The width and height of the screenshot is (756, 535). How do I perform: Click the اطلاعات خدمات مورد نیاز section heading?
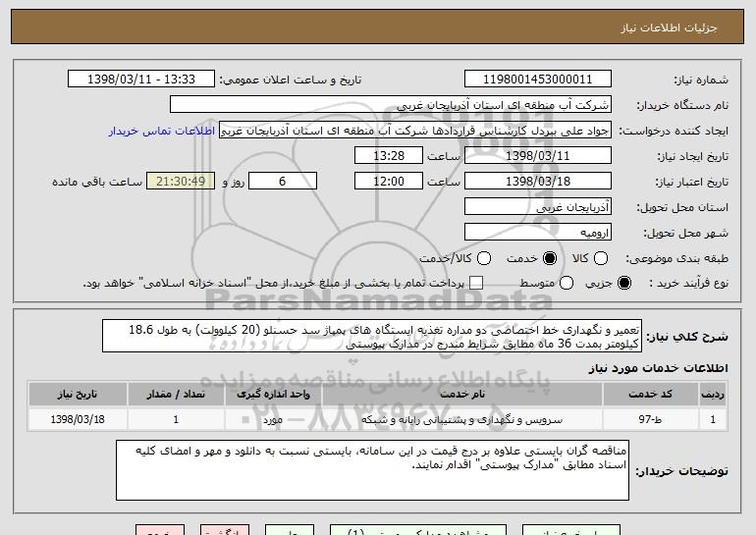[658, 368]
